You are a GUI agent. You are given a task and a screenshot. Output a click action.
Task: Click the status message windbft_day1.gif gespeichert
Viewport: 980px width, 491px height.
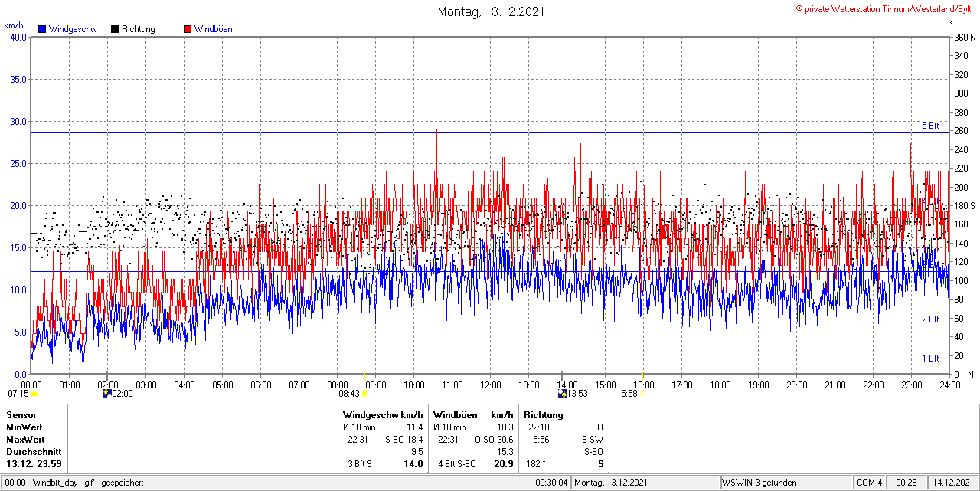[86, 483]
